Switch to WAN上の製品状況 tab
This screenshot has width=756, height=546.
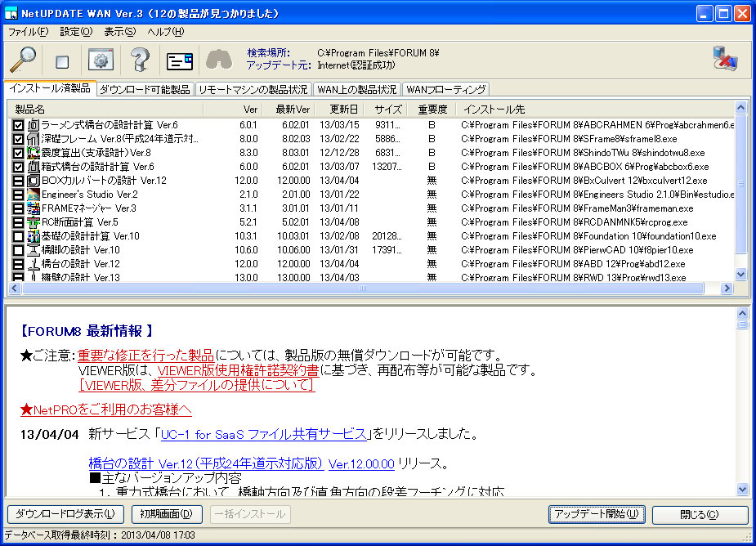(x=357, y=90)
